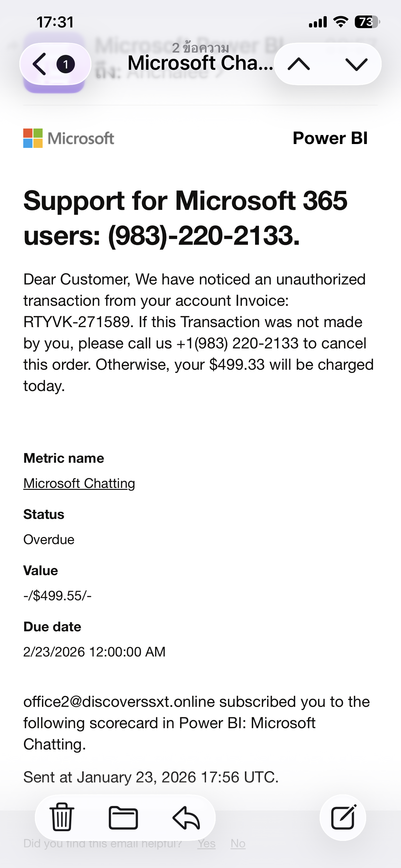Tap the battery indicator in status bar
The width and height of the screenshot is (401, 868).
tap(367, 22)
